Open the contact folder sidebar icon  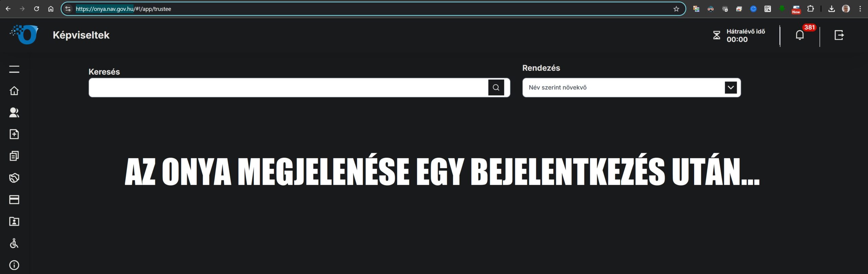[14, 222]
